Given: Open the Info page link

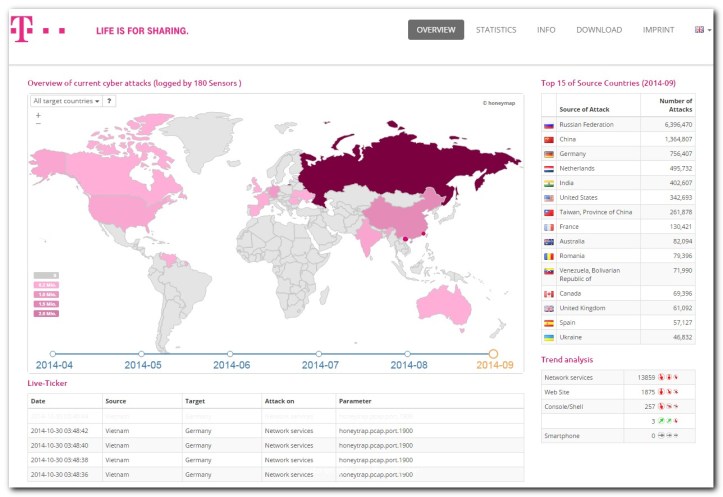Looking at the screenshot, I should [546, 30].
